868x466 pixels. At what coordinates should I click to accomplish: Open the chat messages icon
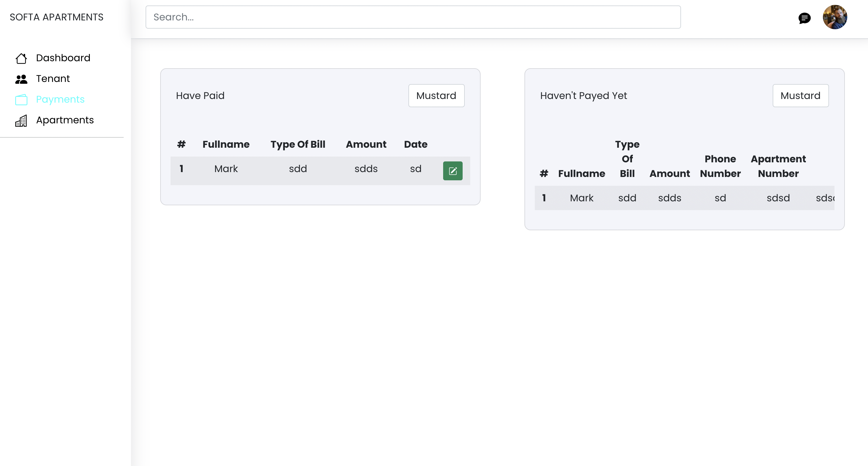tap(804, 18)
